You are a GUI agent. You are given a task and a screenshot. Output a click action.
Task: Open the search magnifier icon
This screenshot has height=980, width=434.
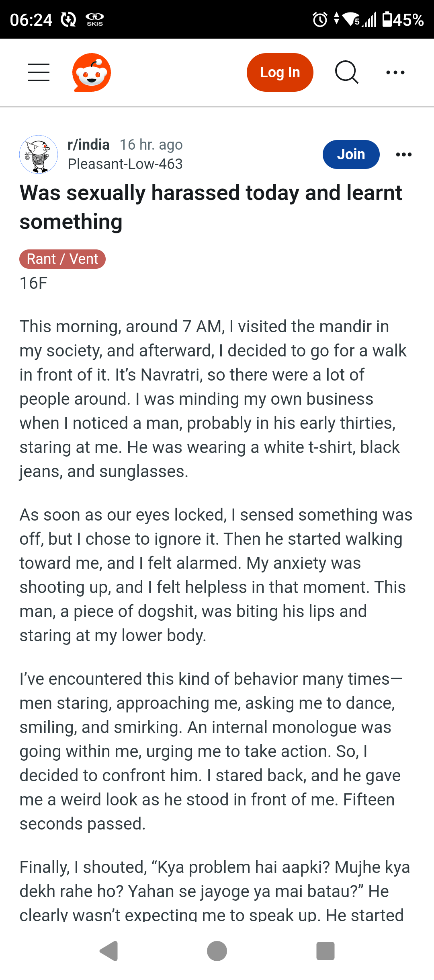347,72
